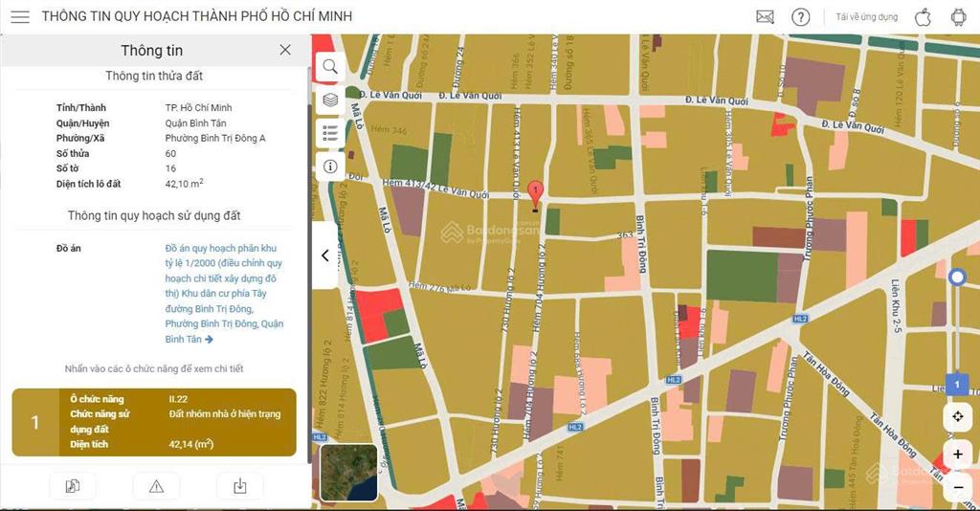Click the Nhấn vào các ô chức năng hint
The height and width of the screenshot is (511, 980).
pyautogui.click(x=154, y=368)
